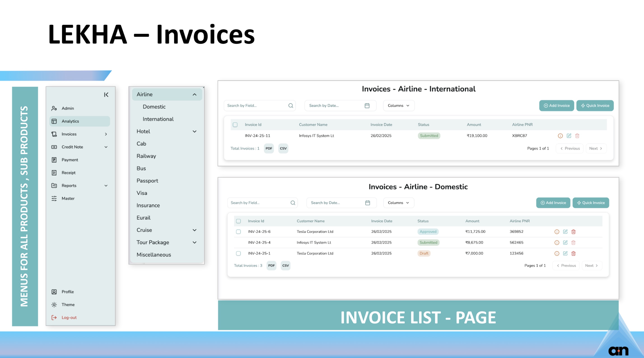
Task: Expand the Hotel menu
Action: 194,131
